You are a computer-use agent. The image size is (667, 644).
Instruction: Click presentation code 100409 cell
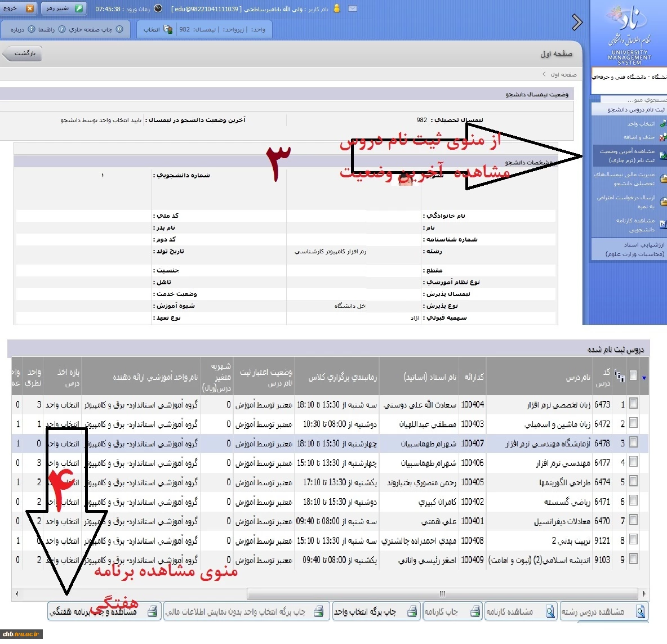[x=472, y=560]
